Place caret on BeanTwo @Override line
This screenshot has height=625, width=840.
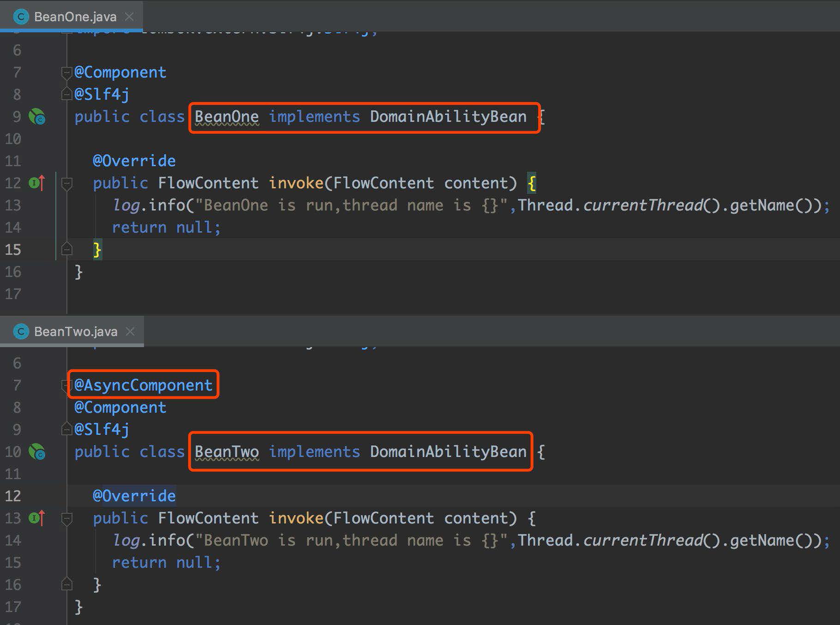[x=134, y=496]
